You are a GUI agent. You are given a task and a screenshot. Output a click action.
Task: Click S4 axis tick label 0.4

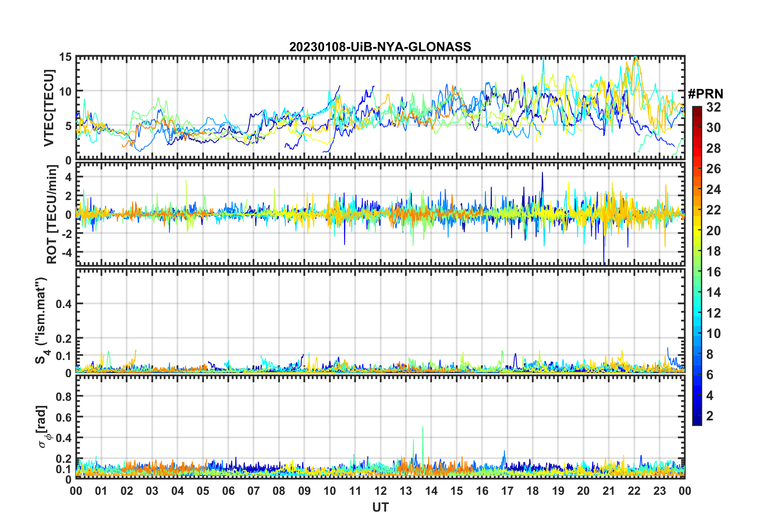tap(64, 304)
